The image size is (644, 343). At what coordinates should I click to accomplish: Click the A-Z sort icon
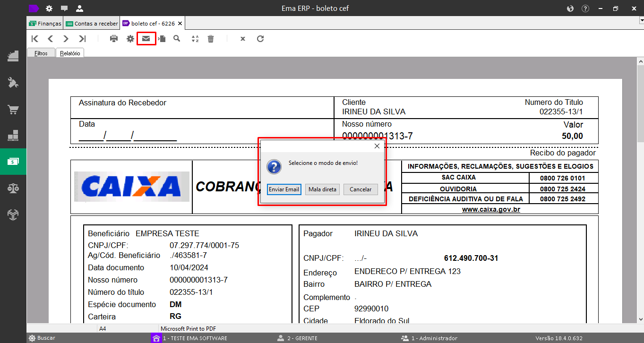point(195,39)
